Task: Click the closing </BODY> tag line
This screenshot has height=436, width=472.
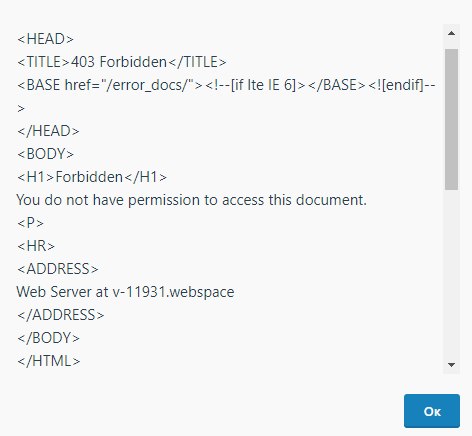Action: pos(48,338)
